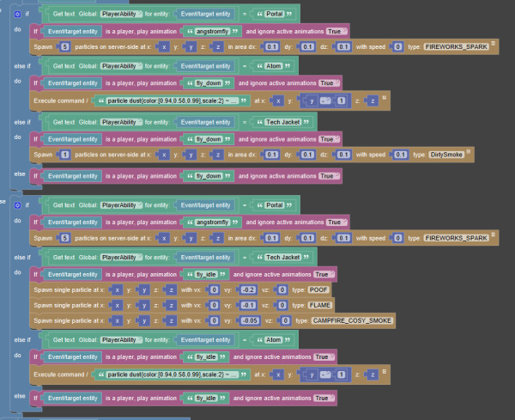Open the FLAME particle type dropdown
This screenshot has height=420, width=515.
pyautogui.click(x=320, y=305)
